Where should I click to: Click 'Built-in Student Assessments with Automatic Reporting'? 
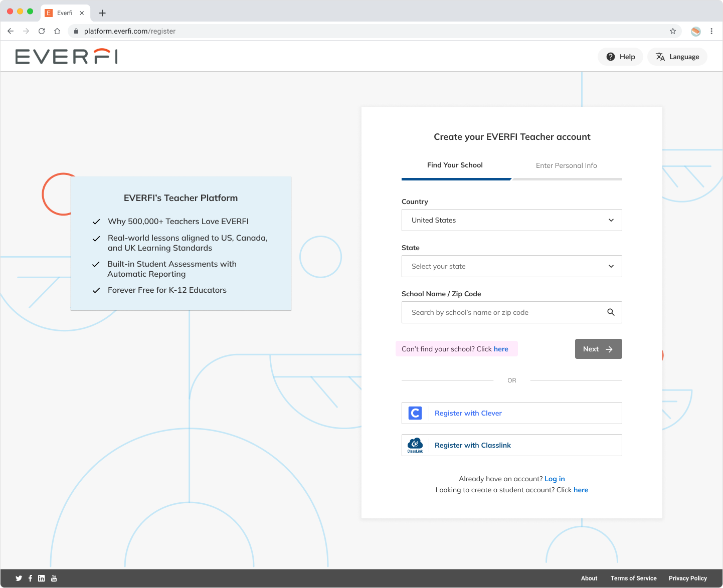pos(172,269)
